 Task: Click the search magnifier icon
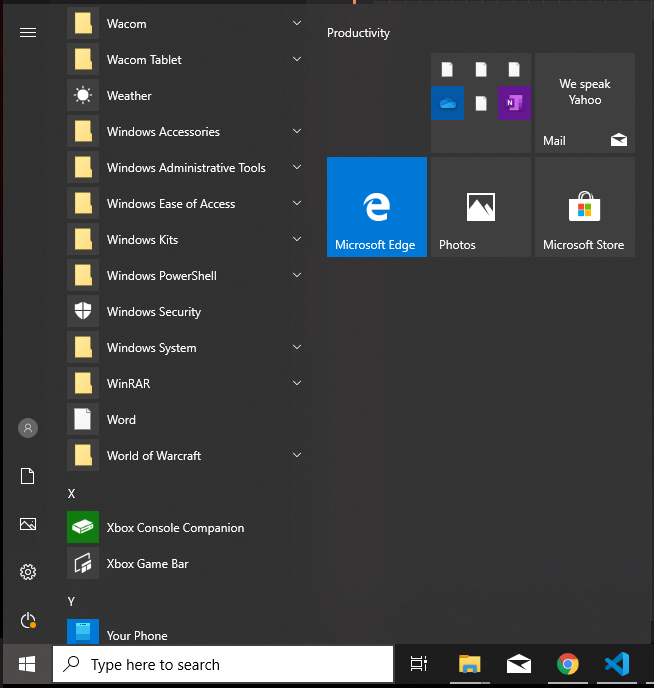(71, 664)
